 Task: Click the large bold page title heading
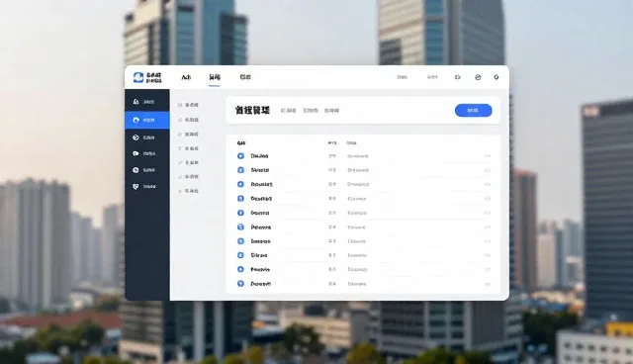pyautogui.click(x=252, y=110)
